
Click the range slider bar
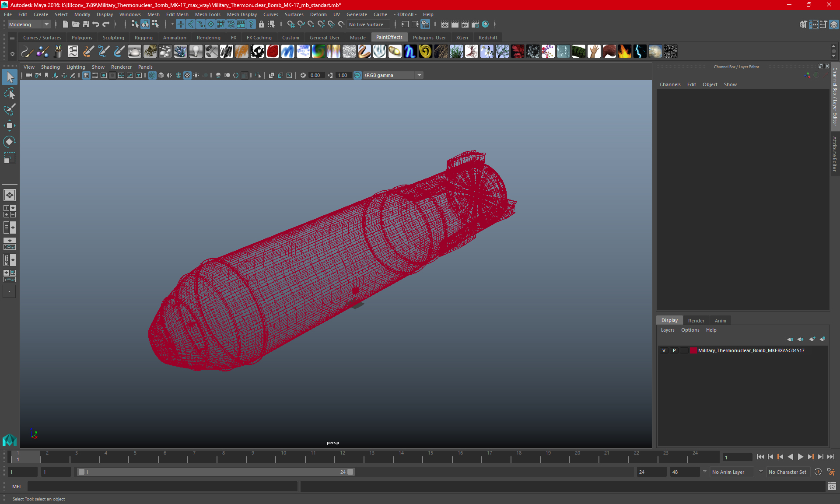pos(216,472)
